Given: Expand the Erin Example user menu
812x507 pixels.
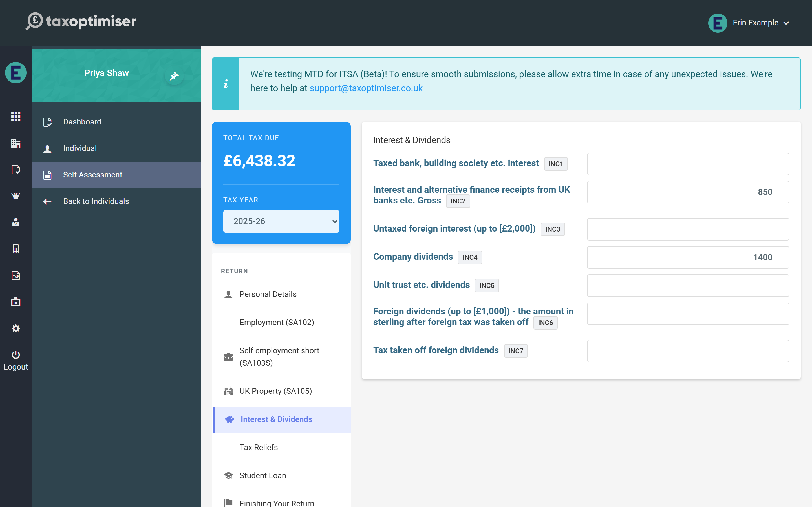Looking at the screenshot, I should pyautogui.click(x=749, y=23).
